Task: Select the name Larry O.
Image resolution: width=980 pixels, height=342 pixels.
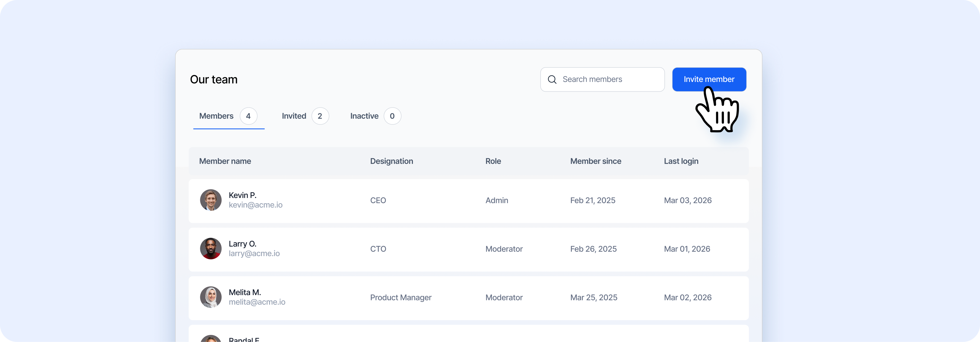Action: click(x=242, y=244)
